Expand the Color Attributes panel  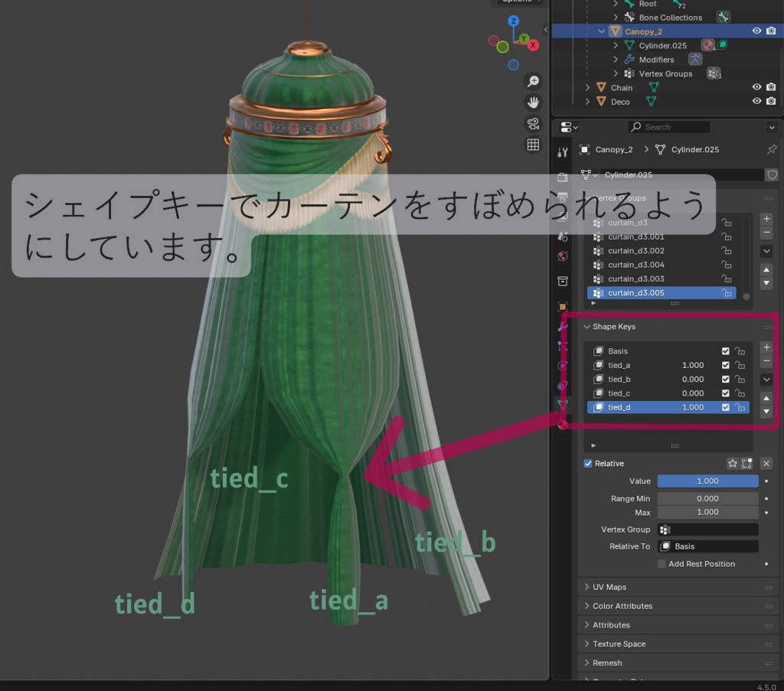587,606
